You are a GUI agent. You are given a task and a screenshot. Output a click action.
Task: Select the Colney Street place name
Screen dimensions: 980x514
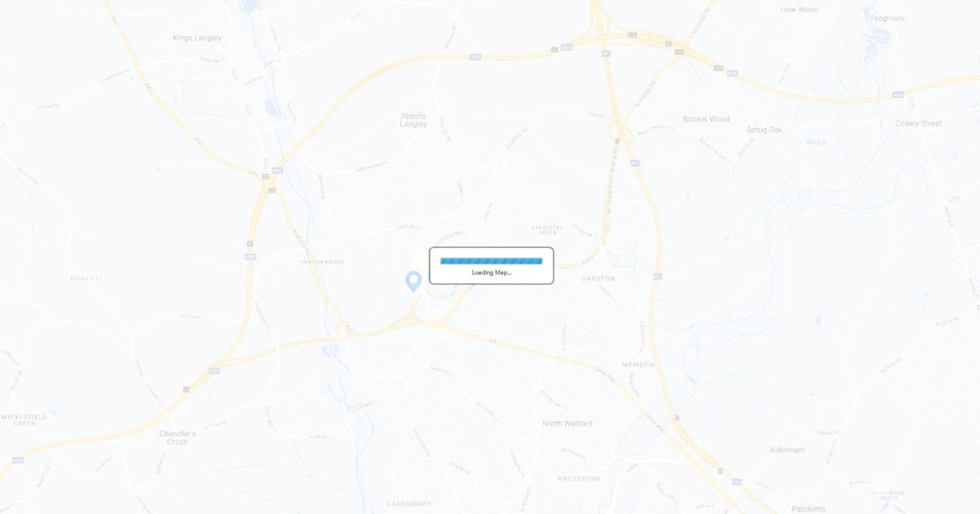pyautogui.click(x=918, y=124)
